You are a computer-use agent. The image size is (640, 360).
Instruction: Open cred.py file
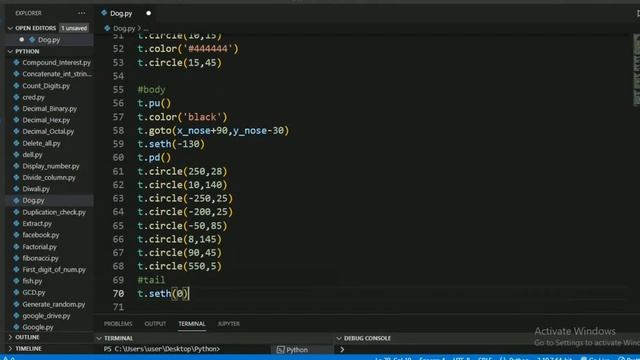tap(33, 97)
